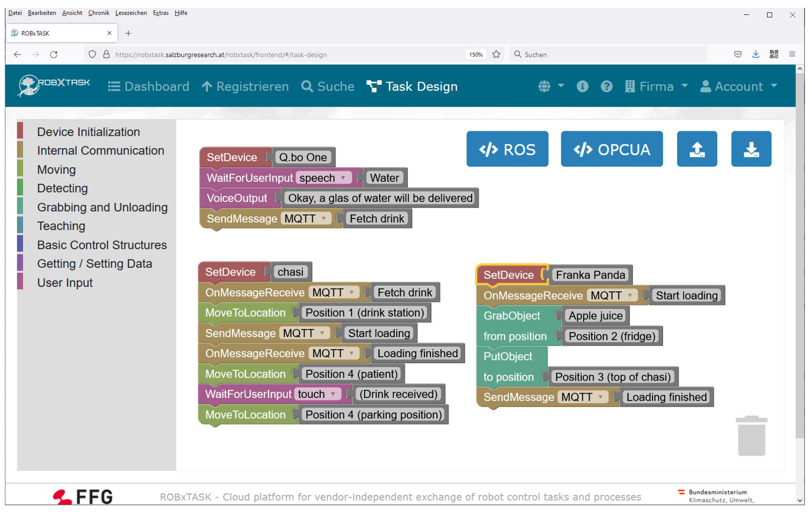
Task: Open speech dropdown in WaitForUserInput block
Action: [323, 178]
